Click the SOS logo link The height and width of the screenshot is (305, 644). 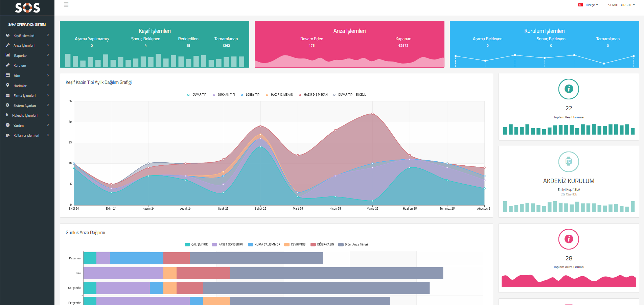pos(27,8)
